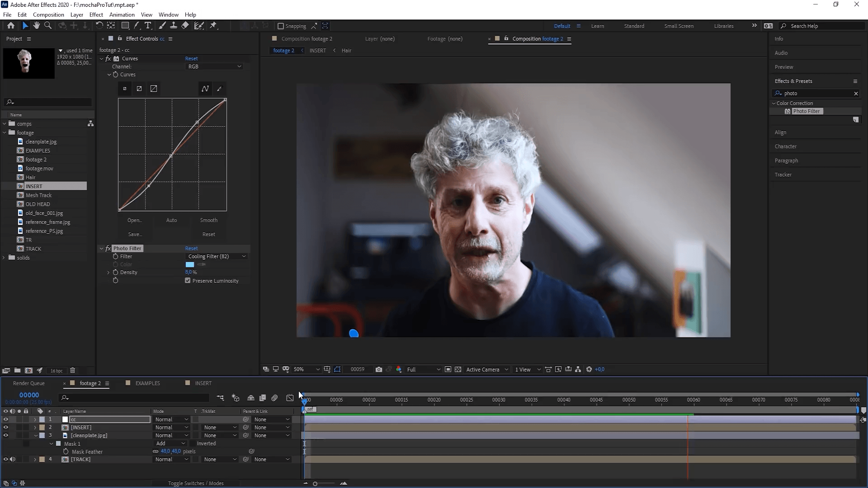The image size is (868, 488).
Task: Open the 1 View layout dropdown
Action: coord(528,370)
